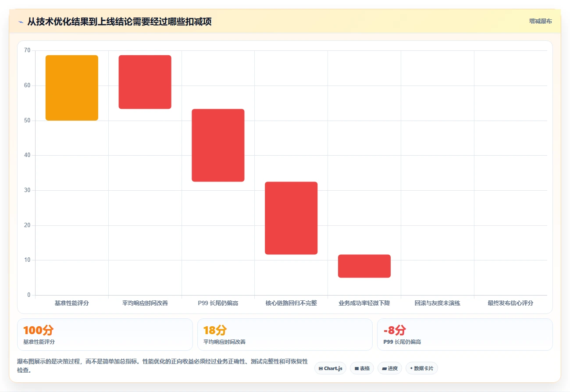Click x-axis label 基准性能评分
This screenshot has width=570, height=392.
pyautogui.click(x=72, y=303)
